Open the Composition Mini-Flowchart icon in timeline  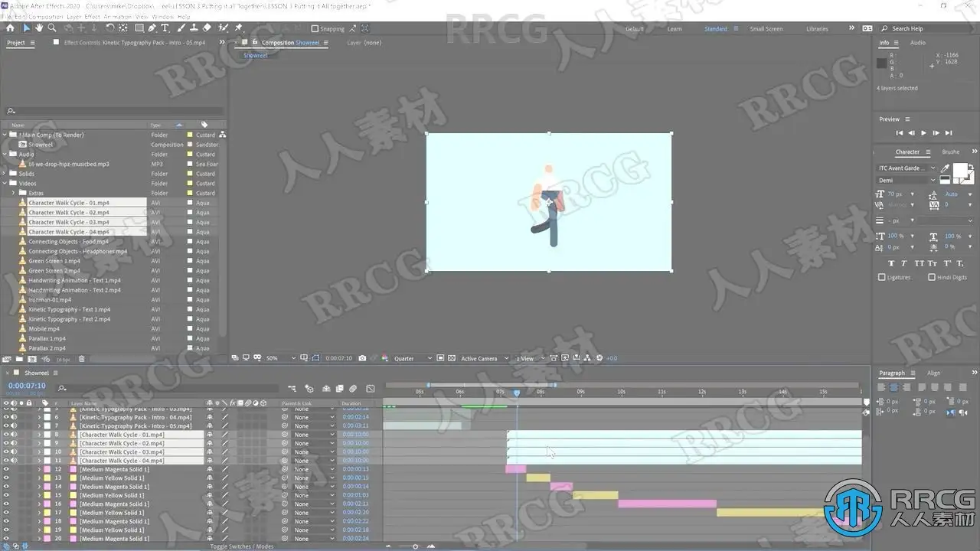[x=292, y=389]
